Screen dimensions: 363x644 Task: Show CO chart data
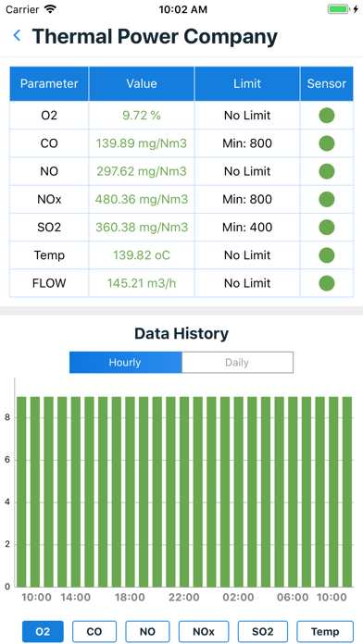coord(94,631)
